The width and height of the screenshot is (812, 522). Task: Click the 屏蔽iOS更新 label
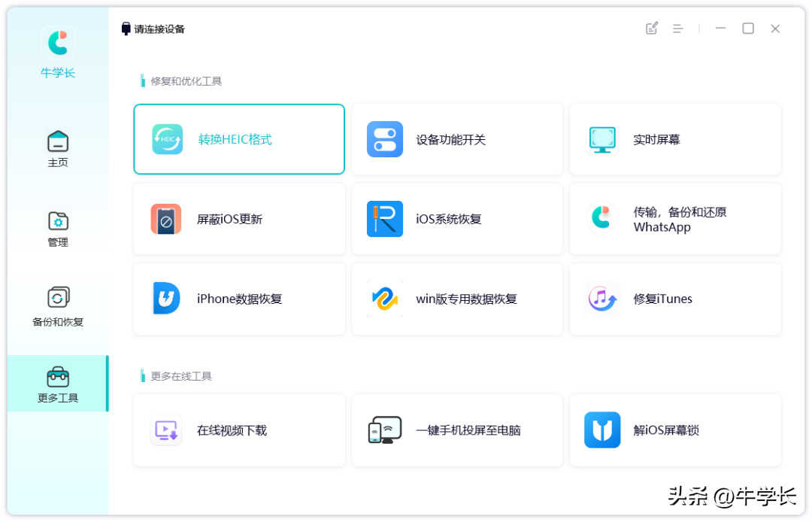(229, 219)
